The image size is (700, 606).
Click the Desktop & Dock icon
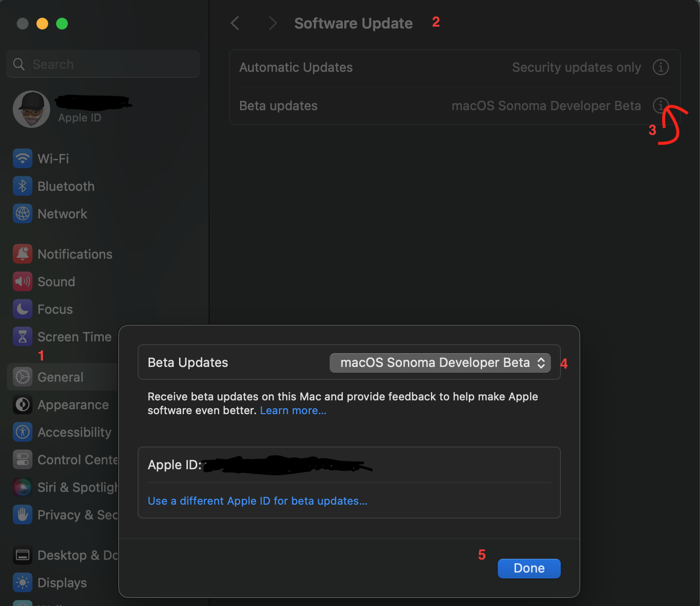tap(23, 555)
